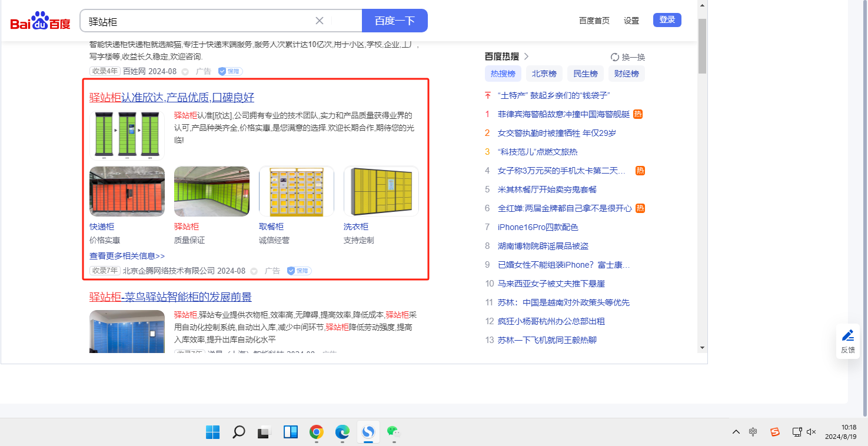Open the dropdown arrow beside 北京企腾网络技术有限公司 2024-08
The height and width of the screenshot is (446, 868).
pyautogui.click(x=254, y=271)
